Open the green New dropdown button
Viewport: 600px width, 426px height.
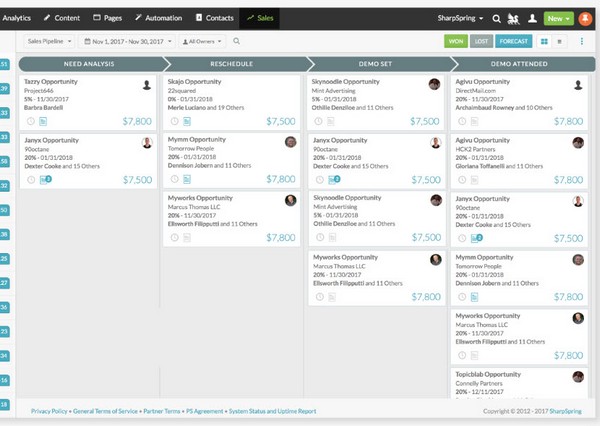pyautogui.click(x=559, y=18)
